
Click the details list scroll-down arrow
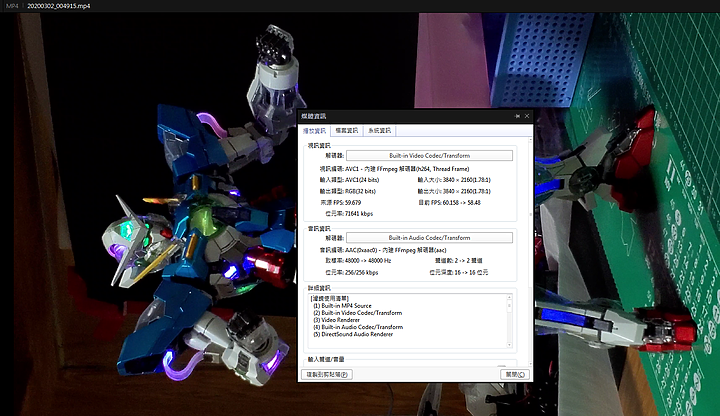click(509, 345)
